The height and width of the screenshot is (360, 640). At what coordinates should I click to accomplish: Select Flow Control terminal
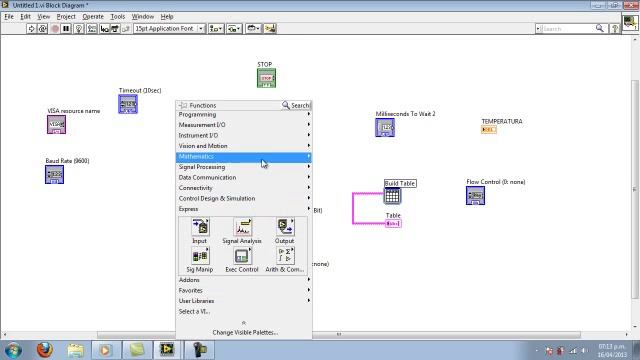[476, 196]
